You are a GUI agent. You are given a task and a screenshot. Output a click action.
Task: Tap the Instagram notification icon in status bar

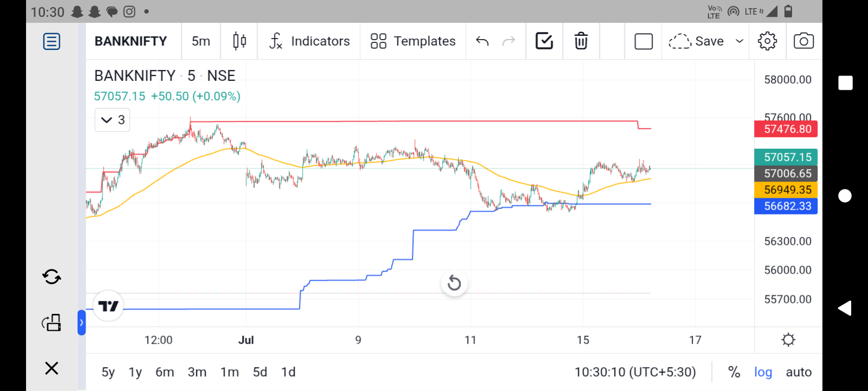[129, 11]
